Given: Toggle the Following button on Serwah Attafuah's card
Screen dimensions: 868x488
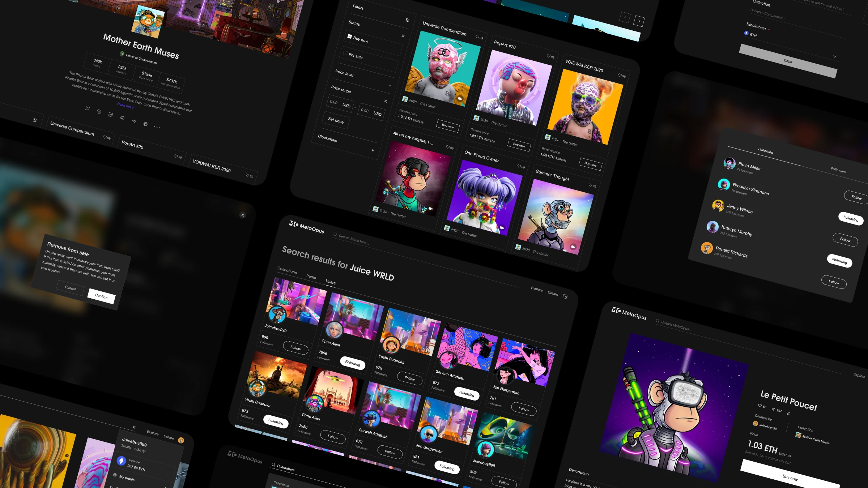Looking at the screenshot, I should click(x=467, y=394).
